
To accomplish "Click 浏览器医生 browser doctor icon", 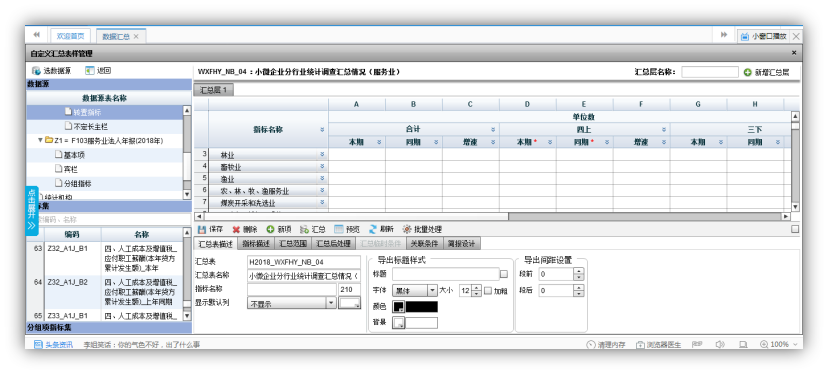I will (x=640, y=344).
